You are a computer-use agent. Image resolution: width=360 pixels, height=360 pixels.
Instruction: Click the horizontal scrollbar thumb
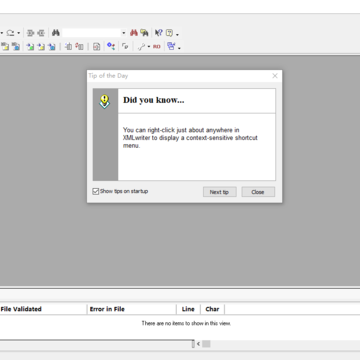206,344
